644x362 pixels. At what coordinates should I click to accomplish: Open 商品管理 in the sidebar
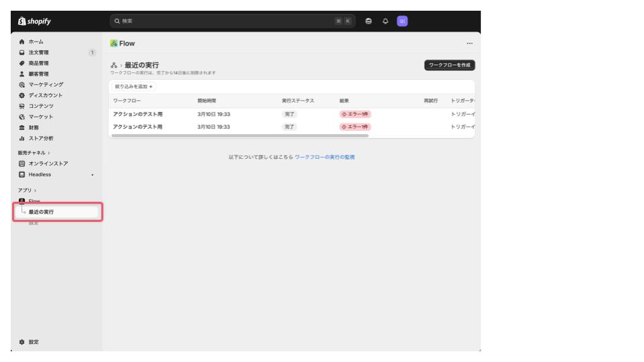(x=39, y=63)
